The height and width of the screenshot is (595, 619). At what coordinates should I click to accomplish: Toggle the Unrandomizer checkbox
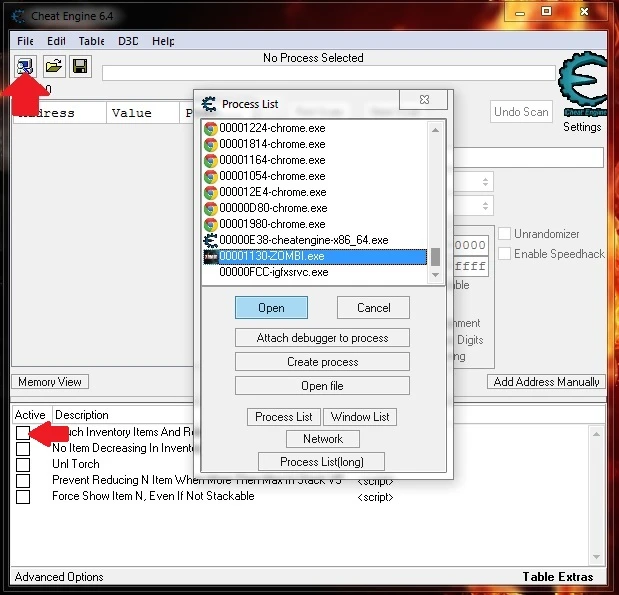coord(505,234)
